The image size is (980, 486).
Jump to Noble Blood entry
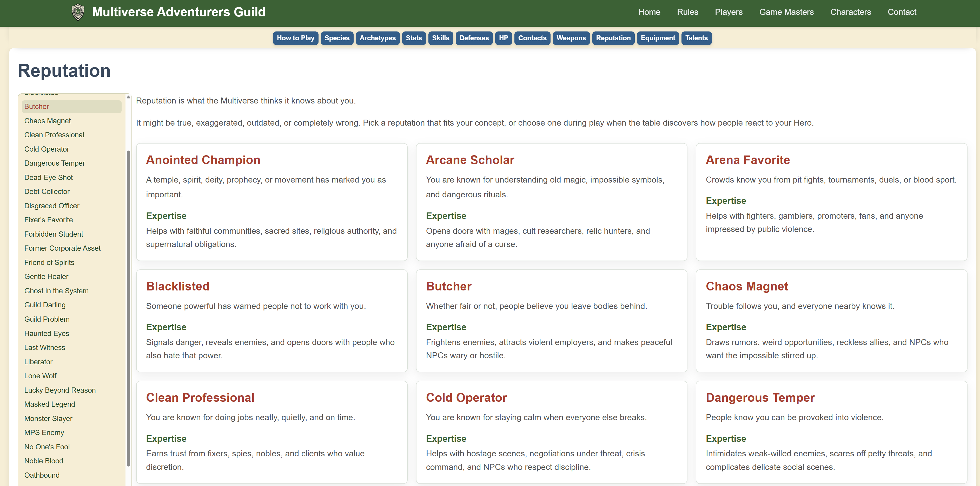click(71, 461)
